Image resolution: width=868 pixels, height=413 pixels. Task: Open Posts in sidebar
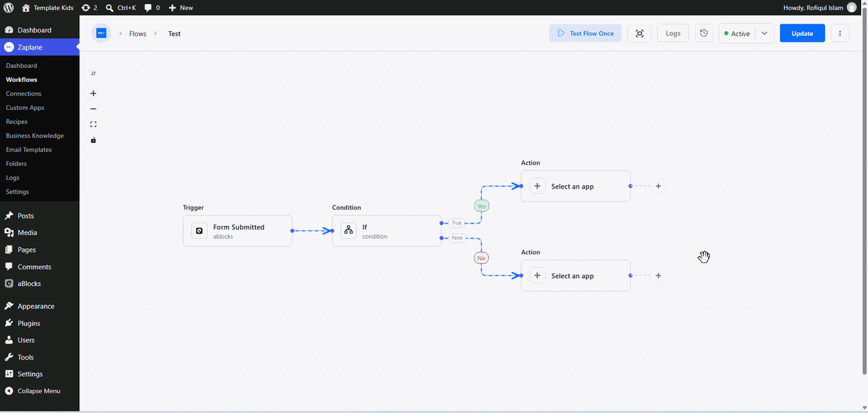point(39,216)
